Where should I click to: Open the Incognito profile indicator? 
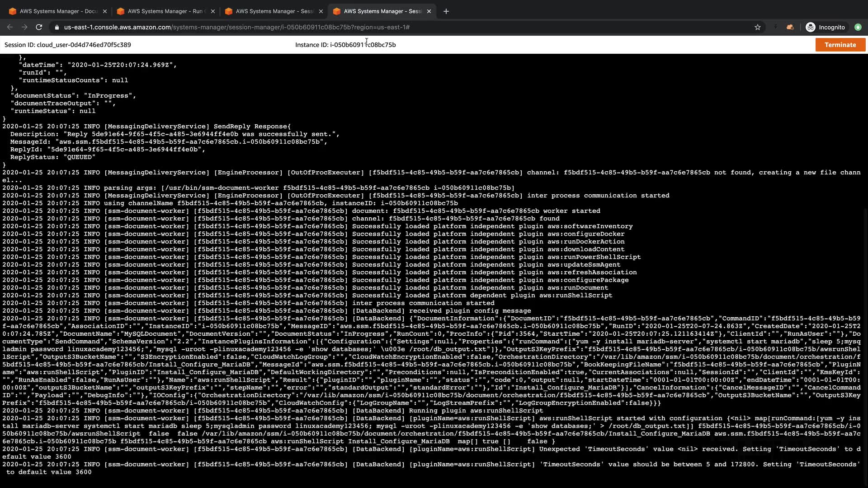pyautogui.click(x=826, y=27)
